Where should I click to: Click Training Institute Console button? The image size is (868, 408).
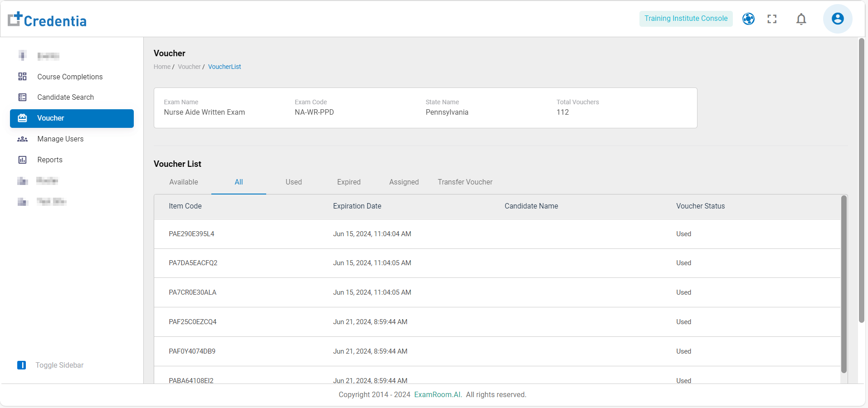coord(686,19)
